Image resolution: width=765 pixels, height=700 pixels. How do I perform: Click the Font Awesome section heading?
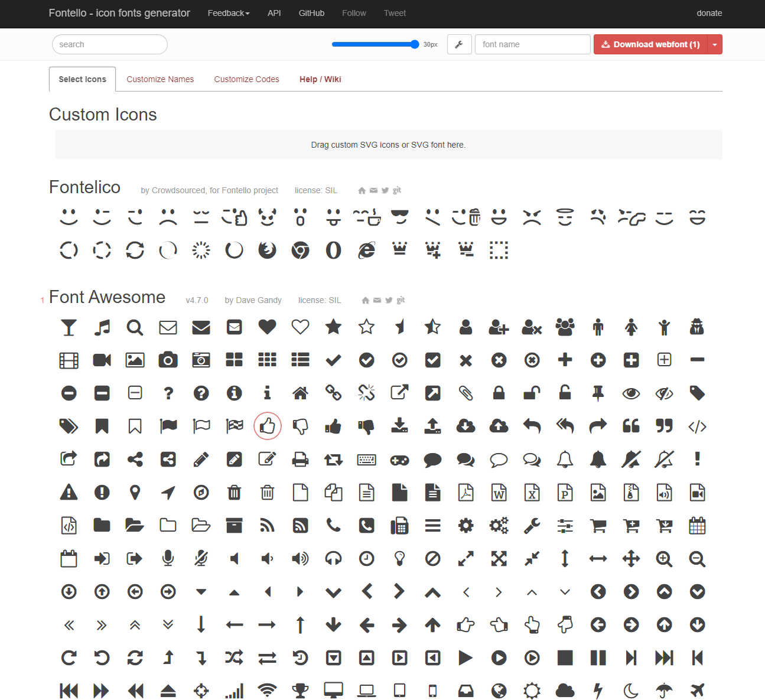coord(107,297)
